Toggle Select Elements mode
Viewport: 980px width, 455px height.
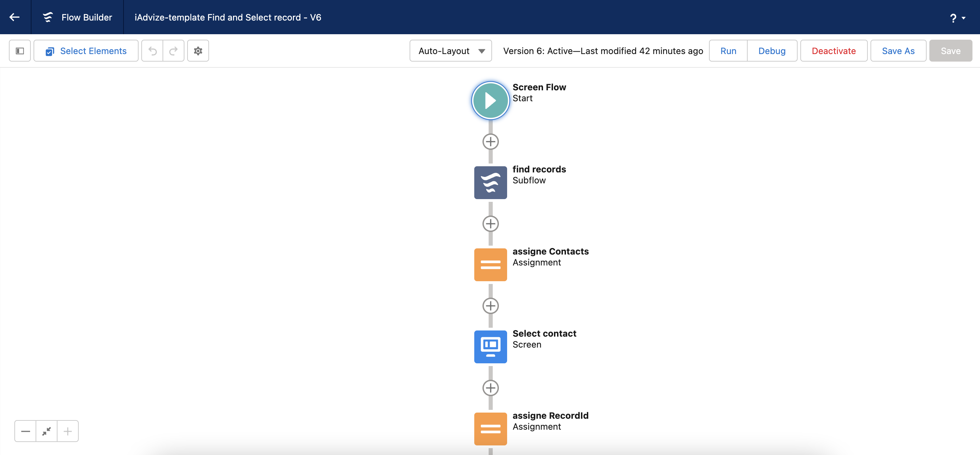point(86,51)
